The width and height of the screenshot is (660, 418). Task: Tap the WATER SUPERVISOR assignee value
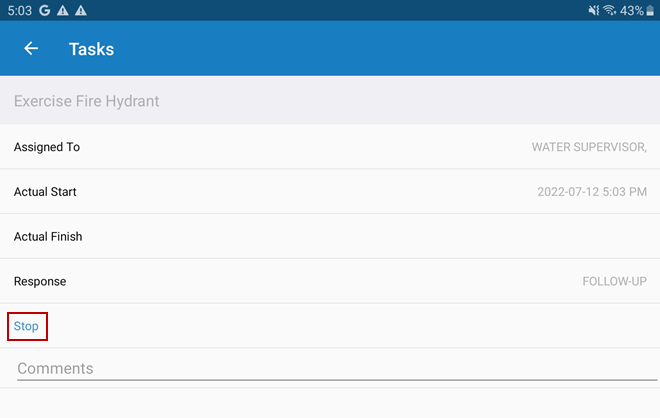pyautogui.click(x=589, y=147)
